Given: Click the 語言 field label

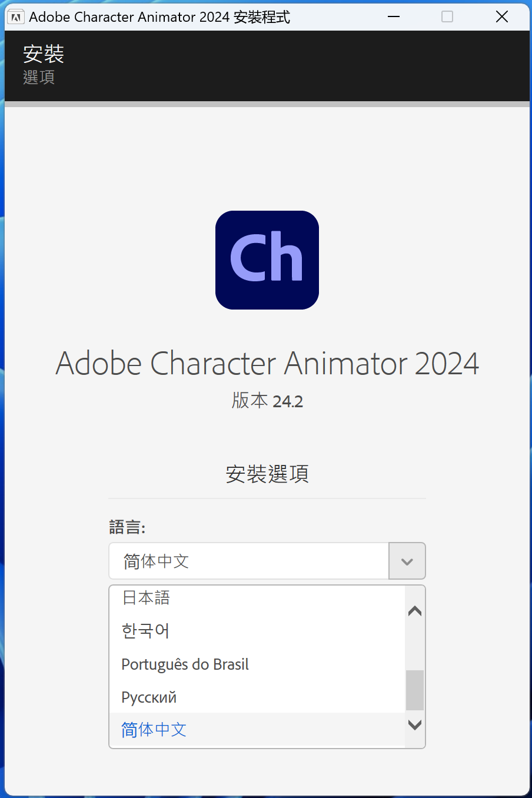Looking at the screenshot, I should click(127, 527).
